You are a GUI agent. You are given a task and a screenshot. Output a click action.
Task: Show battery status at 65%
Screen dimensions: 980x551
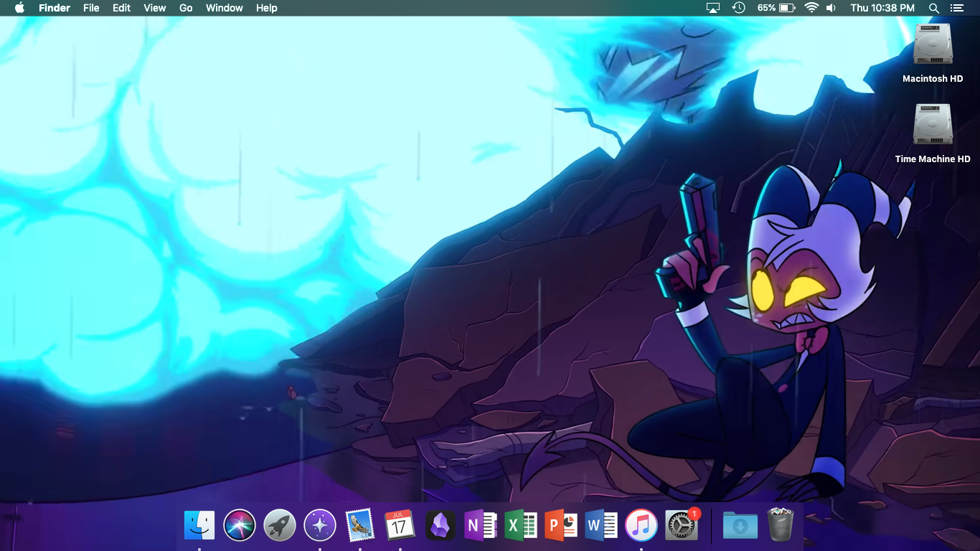(776, 8)
